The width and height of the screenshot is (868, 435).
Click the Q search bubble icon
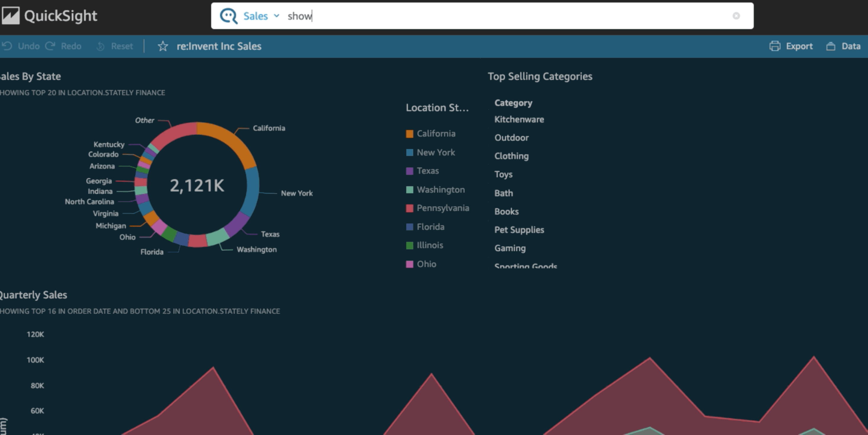(229, 16)
